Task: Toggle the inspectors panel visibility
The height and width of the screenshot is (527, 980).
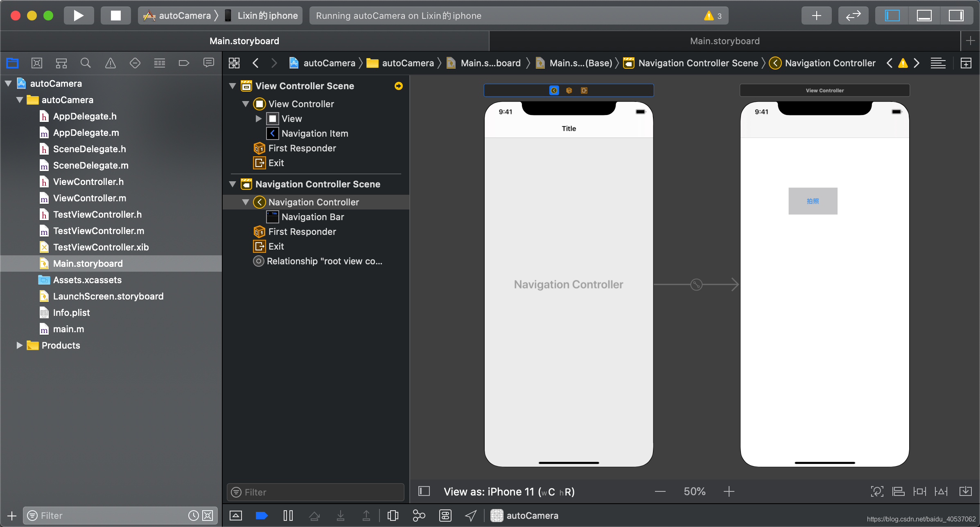Action: click(x=956, y=16)
